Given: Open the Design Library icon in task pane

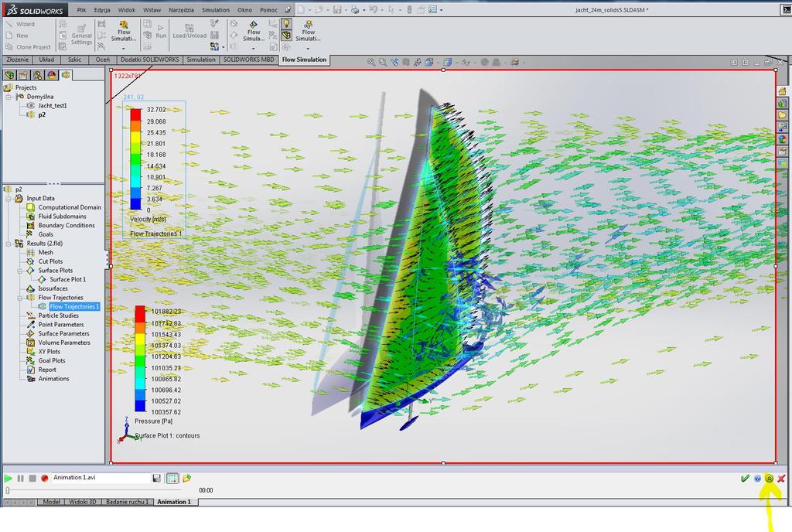Looking at the screenshot, I should (783, 103).
